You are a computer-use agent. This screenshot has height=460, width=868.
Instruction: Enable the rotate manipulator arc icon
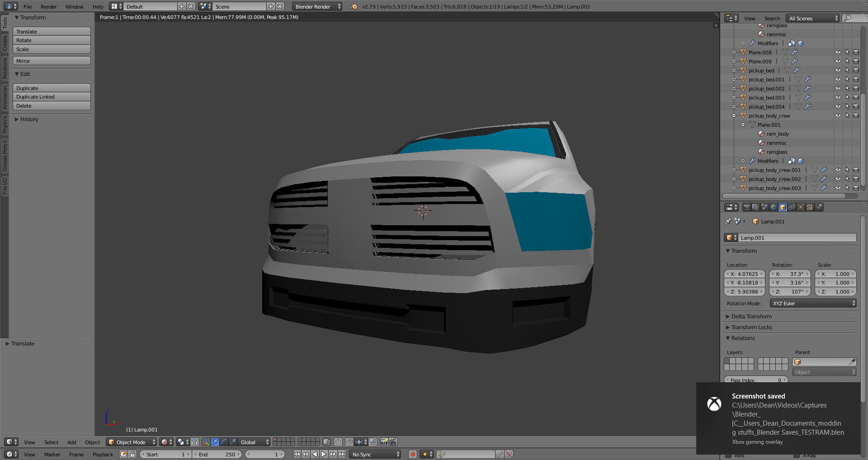[x=224, y=442]
